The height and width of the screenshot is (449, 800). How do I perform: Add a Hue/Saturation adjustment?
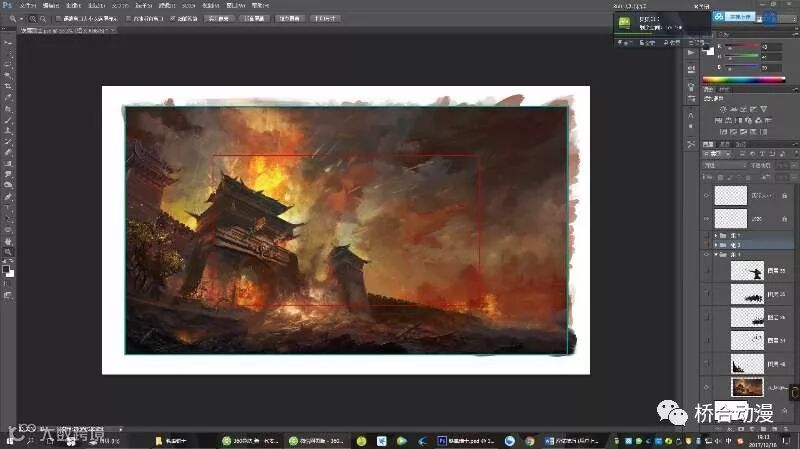[x=718, y=120]
